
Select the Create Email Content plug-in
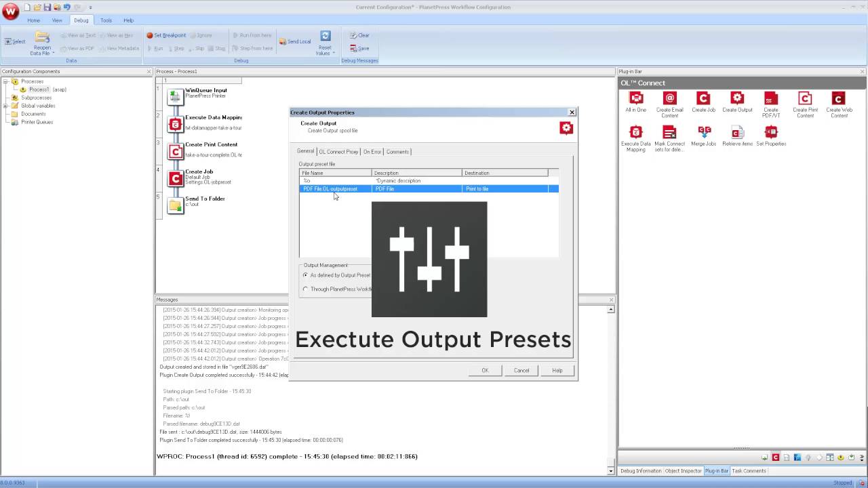tap(669, 105)
